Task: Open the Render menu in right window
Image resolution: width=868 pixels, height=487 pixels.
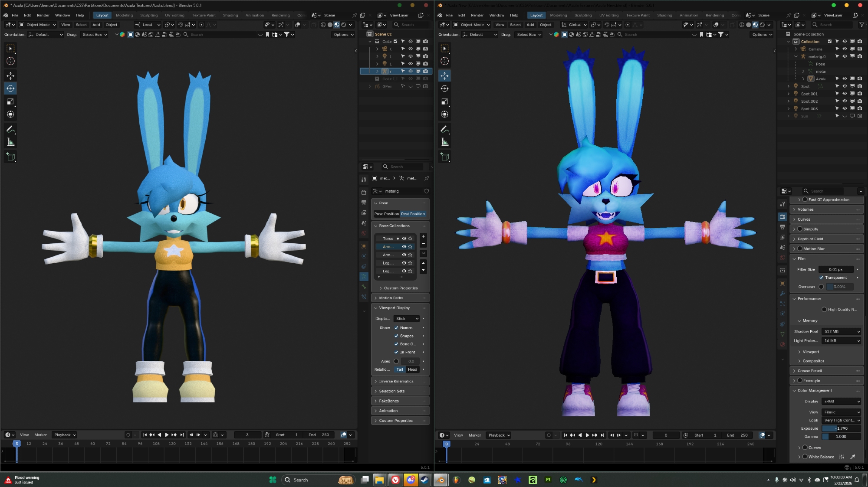Action: [x=477, y=15]
